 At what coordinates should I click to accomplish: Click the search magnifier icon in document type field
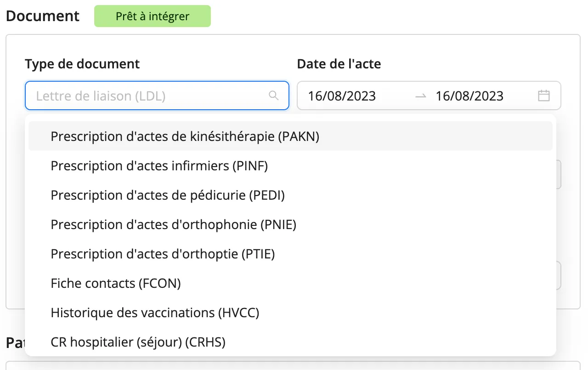click(x=273, y=95)
